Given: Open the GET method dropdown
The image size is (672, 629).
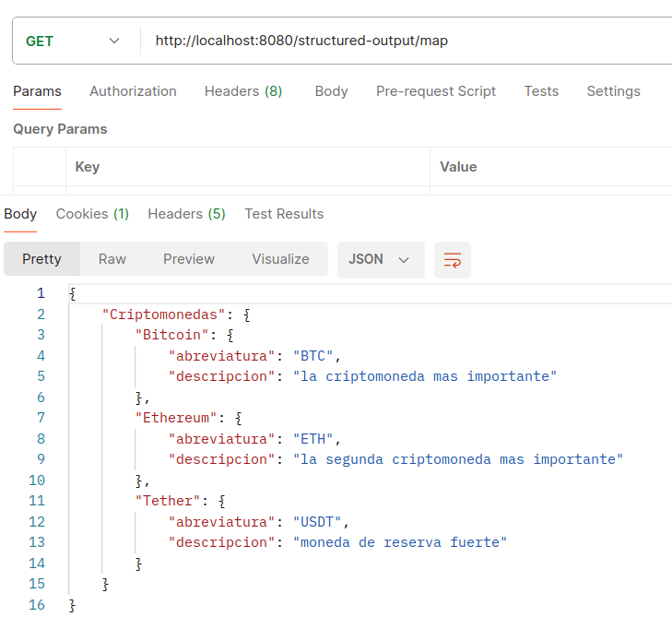Looking at the screenshot, I should click(x=74, y=41).
